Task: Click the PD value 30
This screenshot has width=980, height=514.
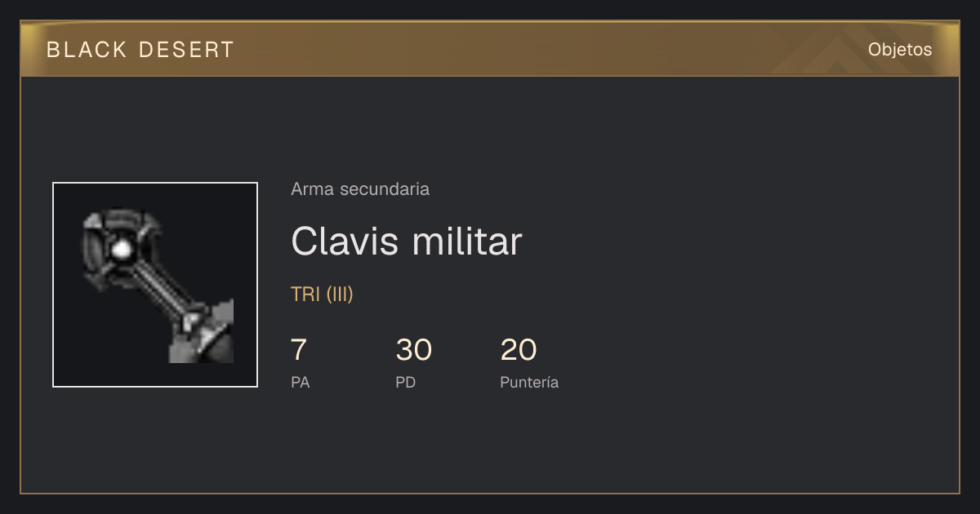Action: 413,350
